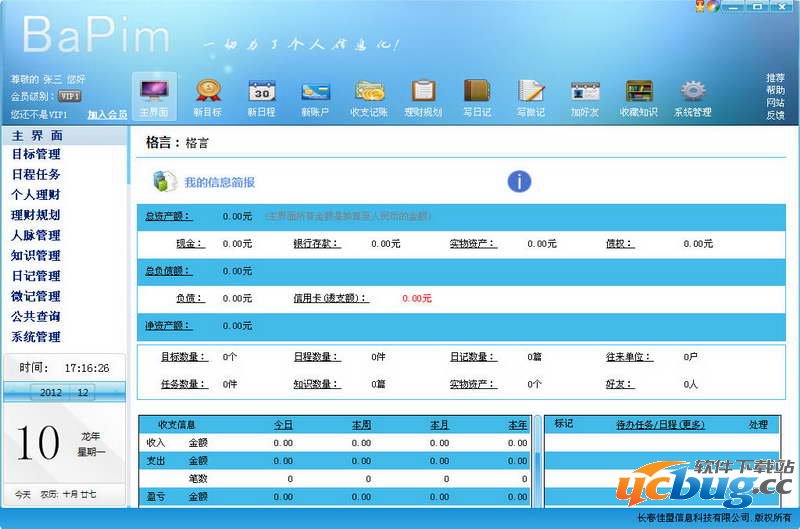Click the red 0.00元 credit card value
Screen dimensions: 800x529
pyautogui.click(x=417, y=298)
